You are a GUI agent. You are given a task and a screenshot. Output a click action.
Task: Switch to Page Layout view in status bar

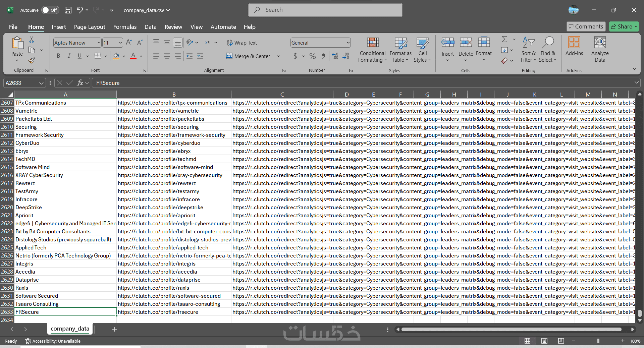point(544,341)
